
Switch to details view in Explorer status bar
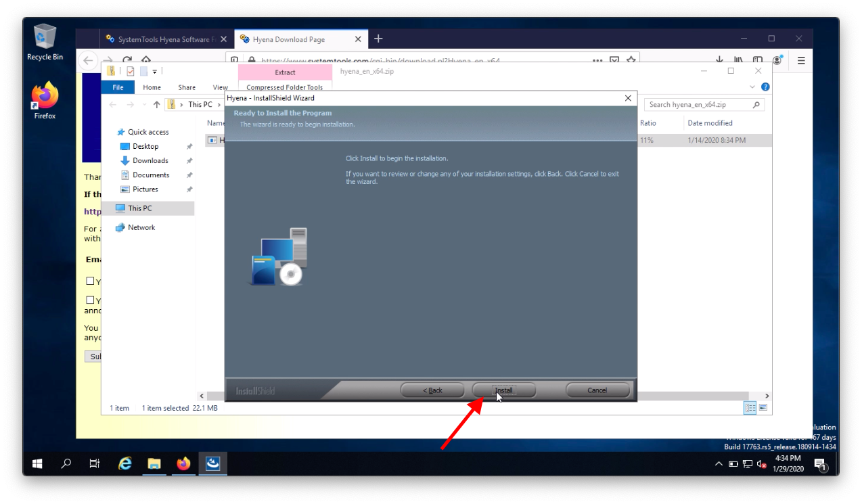click(x=750, y=407)
